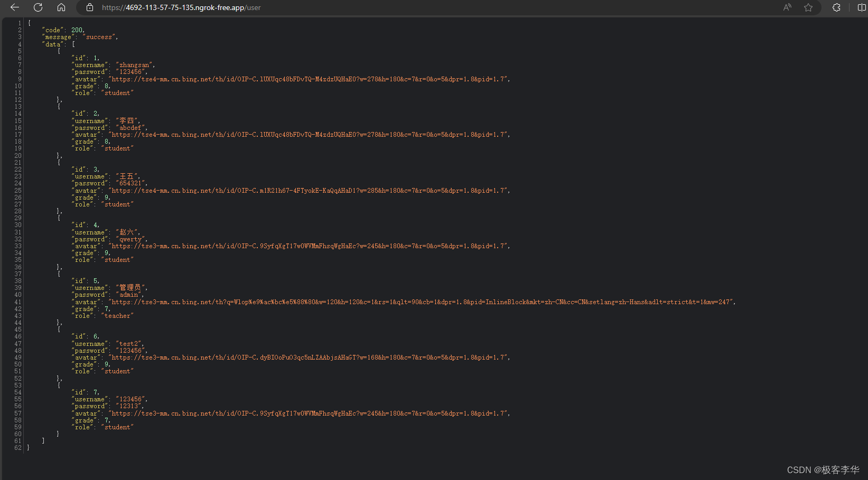Select username "李四" value
This screenshot has height=480, width=868.
coord(127,121)
